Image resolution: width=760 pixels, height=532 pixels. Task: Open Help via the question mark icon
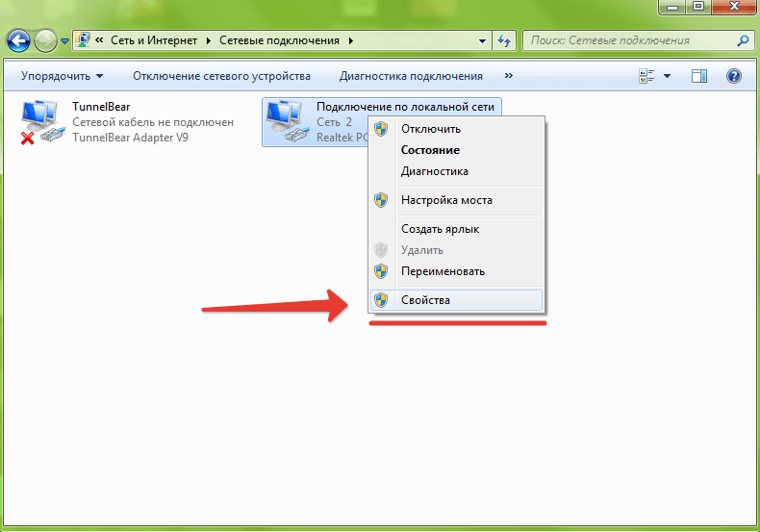(734, 76)
